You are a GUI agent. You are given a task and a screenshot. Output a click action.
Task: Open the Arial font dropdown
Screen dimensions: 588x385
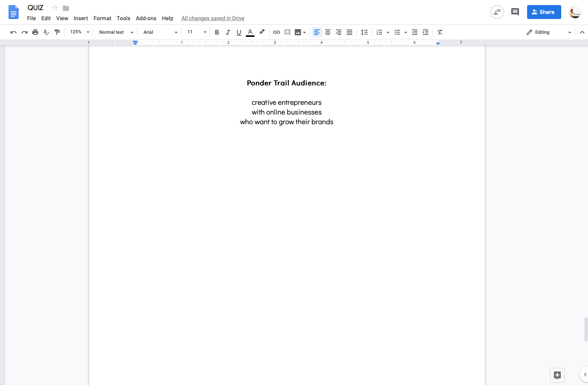tap(160, 32)
